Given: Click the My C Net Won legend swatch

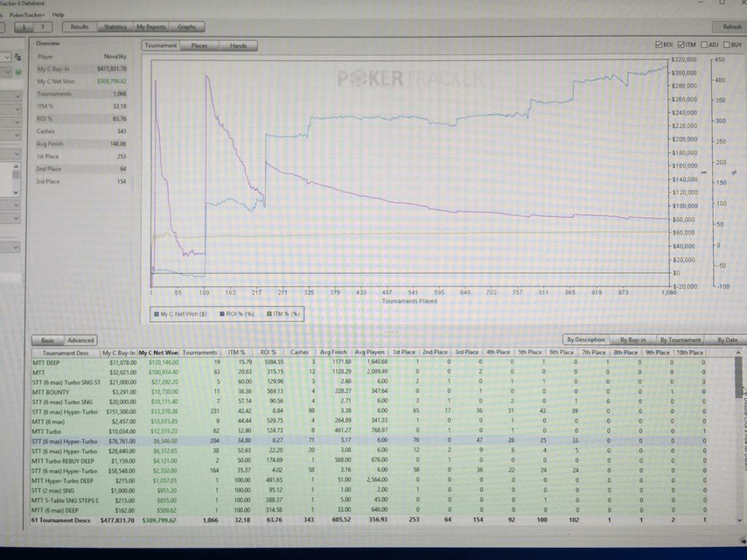Looking at the screenshot, I should coord(157,314).
